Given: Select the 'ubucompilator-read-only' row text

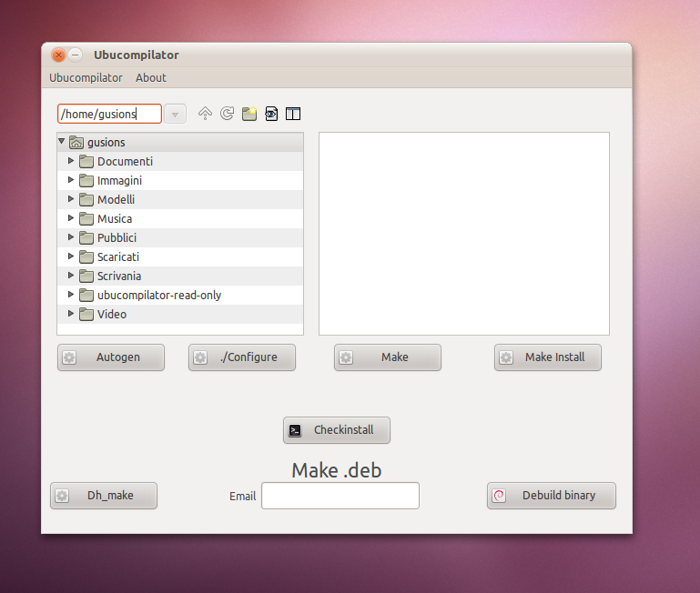Looking at the screenshot, I should 159,296.
